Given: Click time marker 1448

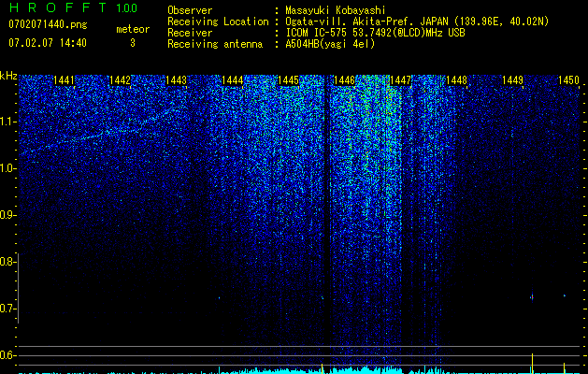Looking at the screenshot, I should point(456,80).
